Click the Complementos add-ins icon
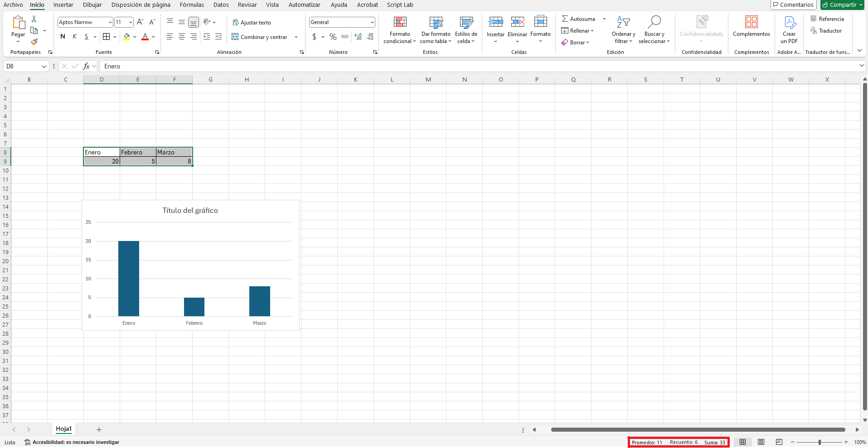 click(751, 22)
